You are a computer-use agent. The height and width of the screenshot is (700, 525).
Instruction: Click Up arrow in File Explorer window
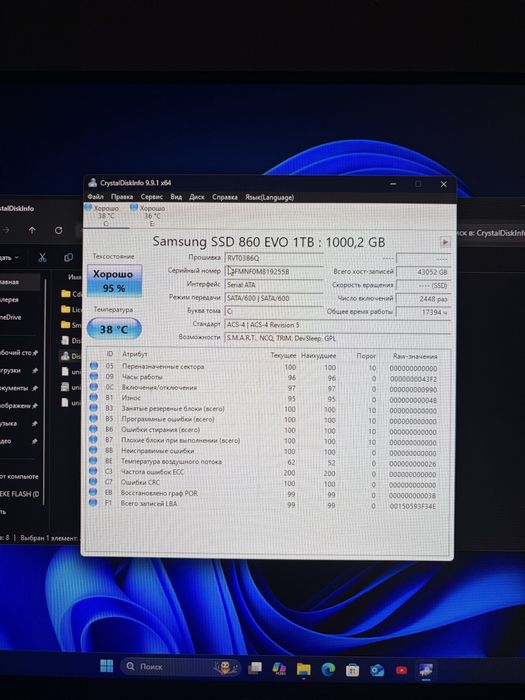(x=32, y=230)
